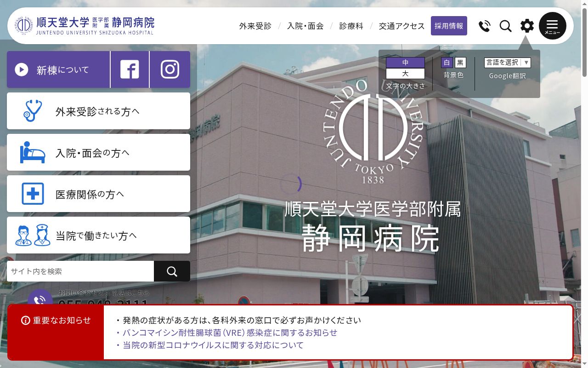Image resolution: width=588 pixels, height=368 pixels.
Task: Open 診療科 in the top navigation
Action: (x=351, y=26)
